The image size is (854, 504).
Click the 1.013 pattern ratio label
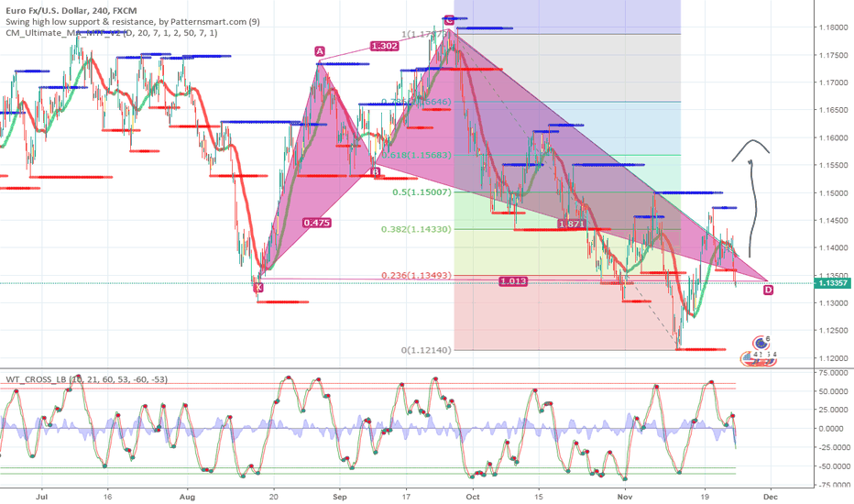[x=513, y=281]
